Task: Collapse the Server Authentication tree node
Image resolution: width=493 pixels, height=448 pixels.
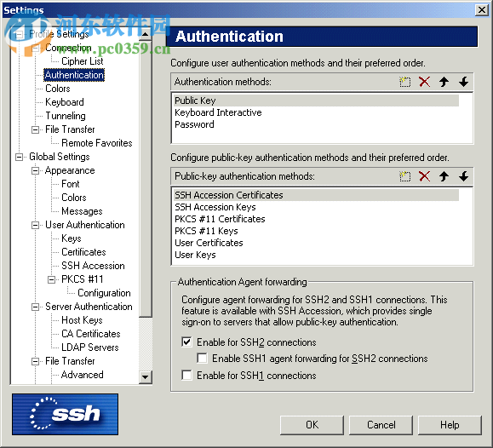Action: pos(36,307)
